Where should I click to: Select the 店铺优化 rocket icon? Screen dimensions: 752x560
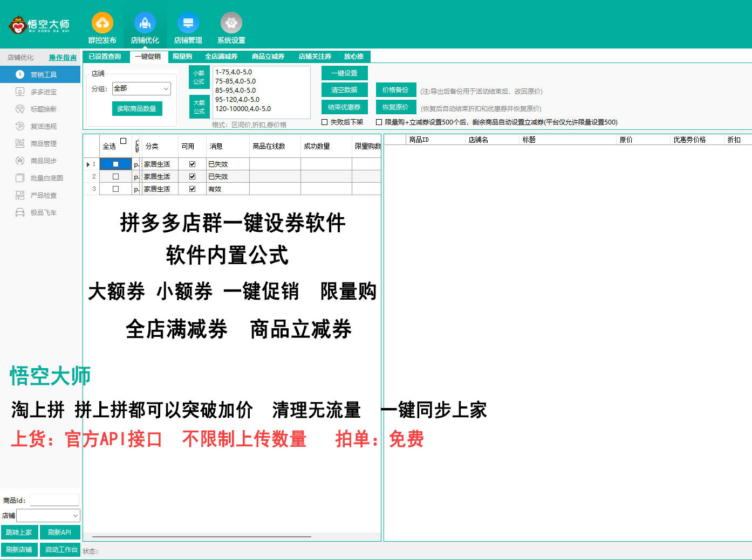tap(145, 23)
